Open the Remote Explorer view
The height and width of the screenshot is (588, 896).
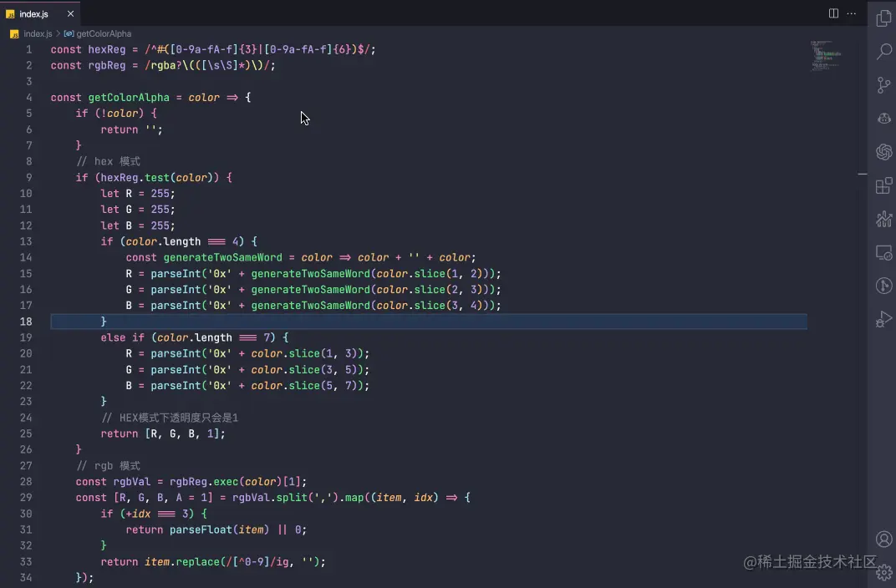click(884, 252)
